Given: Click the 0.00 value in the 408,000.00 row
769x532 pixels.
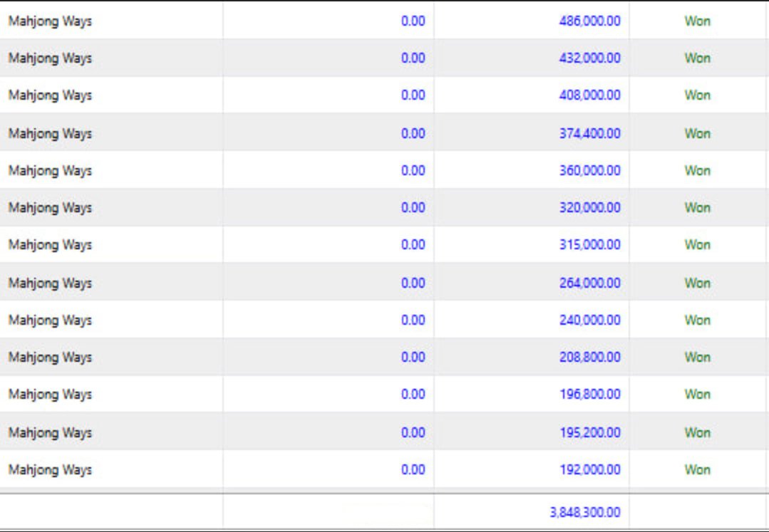Looking at the screenshot, I should 413,95.
